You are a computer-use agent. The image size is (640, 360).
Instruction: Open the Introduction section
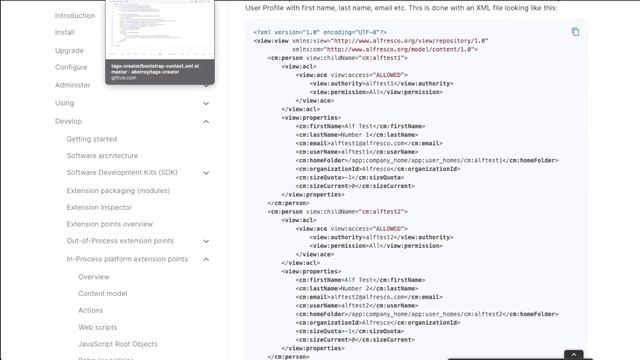[x=75, y=16]
